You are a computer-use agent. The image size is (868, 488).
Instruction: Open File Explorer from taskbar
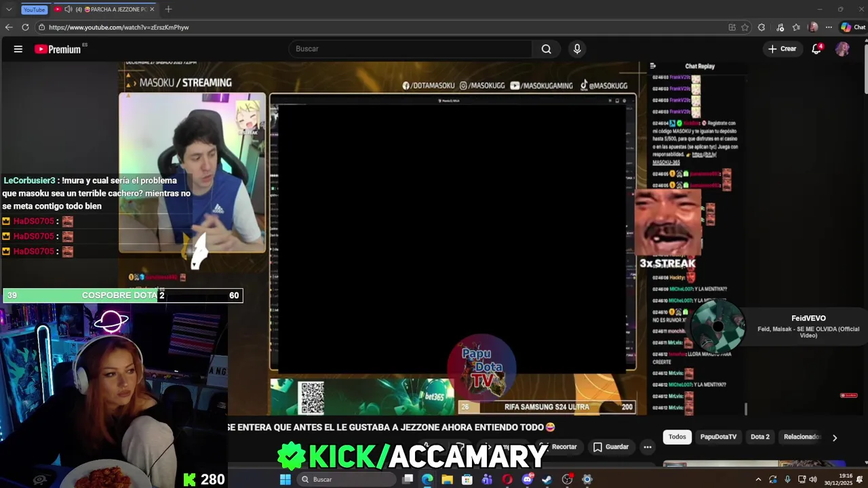(447, 479)
